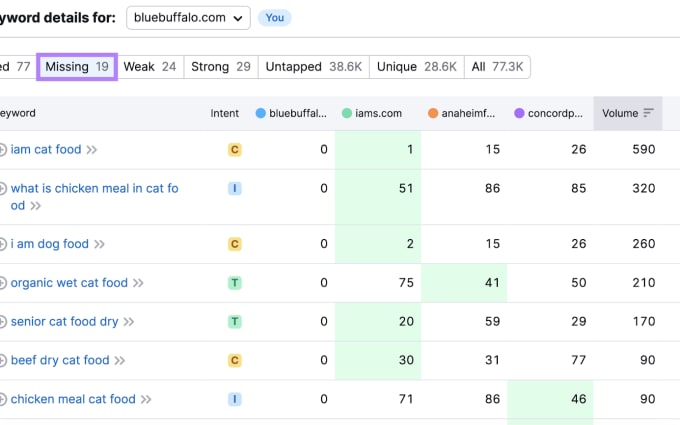The image size is (680, 425).
Task: Click the T intent badge for 'organic wet cat food'
Action: pos(235,283)
